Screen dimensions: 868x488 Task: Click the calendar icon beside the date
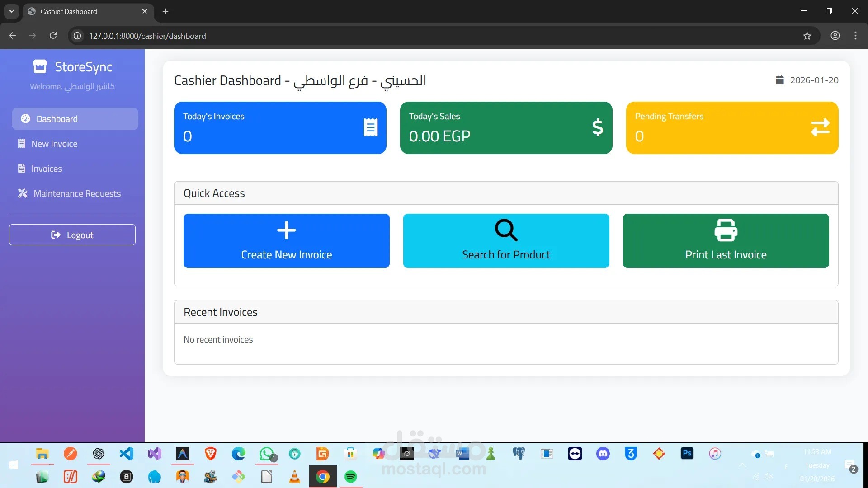[779, 80]
